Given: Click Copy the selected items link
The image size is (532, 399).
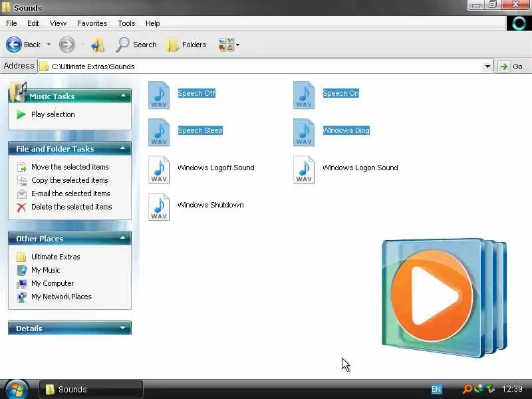Looking at the screenshot, I should click(70, 180).
